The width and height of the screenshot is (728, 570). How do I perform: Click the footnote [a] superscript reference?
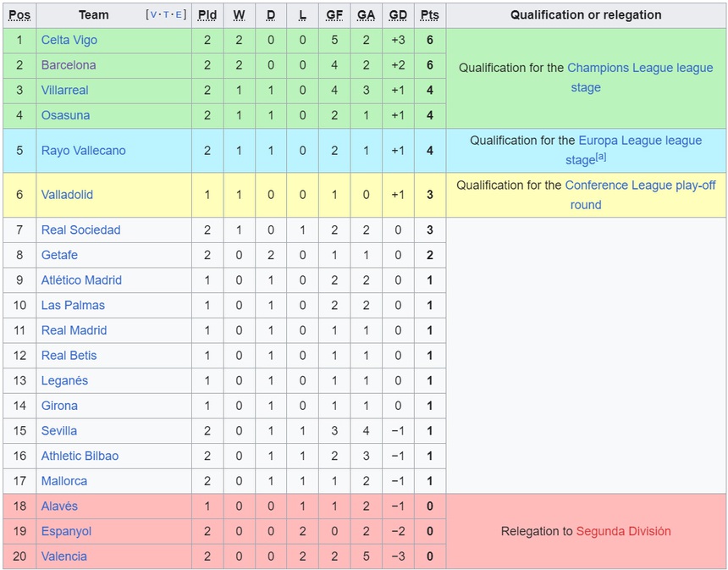(601, 158)
